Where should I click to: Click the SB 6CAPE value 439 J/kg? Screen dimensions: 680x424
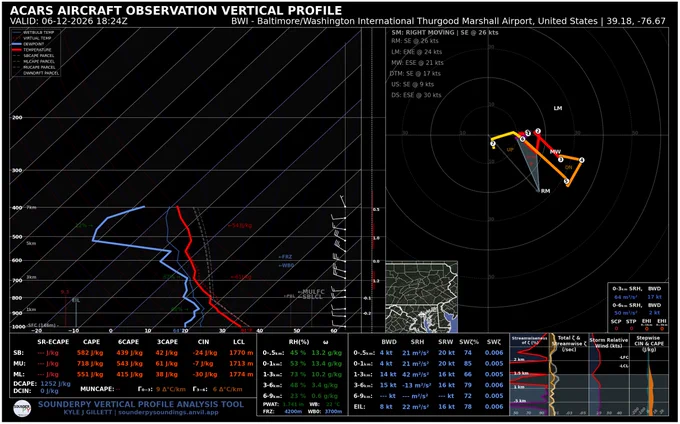(129, 353)
